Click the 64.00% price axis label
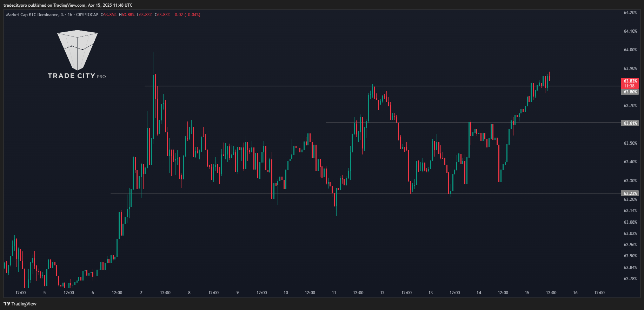Viewport: 644px width, 310px height. (630, 50)
